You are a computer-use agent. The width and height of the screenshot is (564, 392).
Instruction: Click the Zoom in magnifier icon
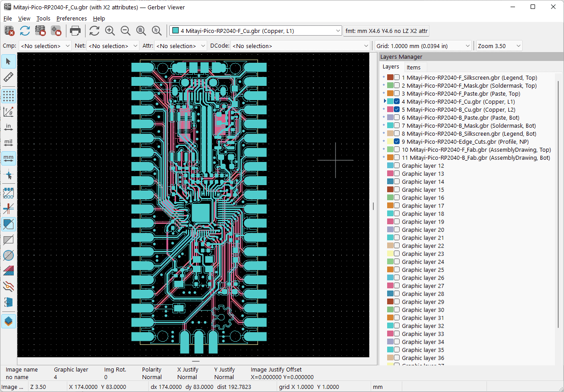110,31
